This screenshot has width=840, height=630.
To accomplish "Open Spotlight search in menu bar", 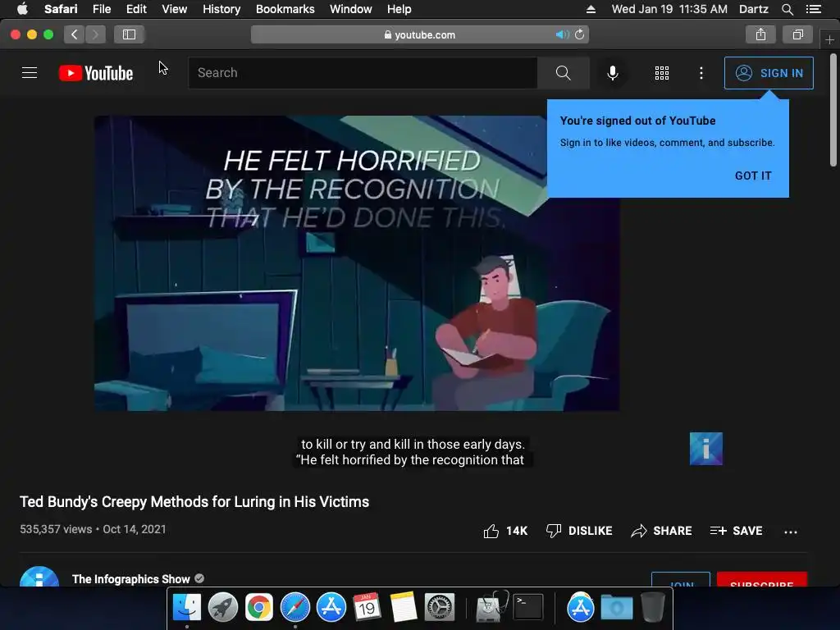I will click(x=787, y=9).
